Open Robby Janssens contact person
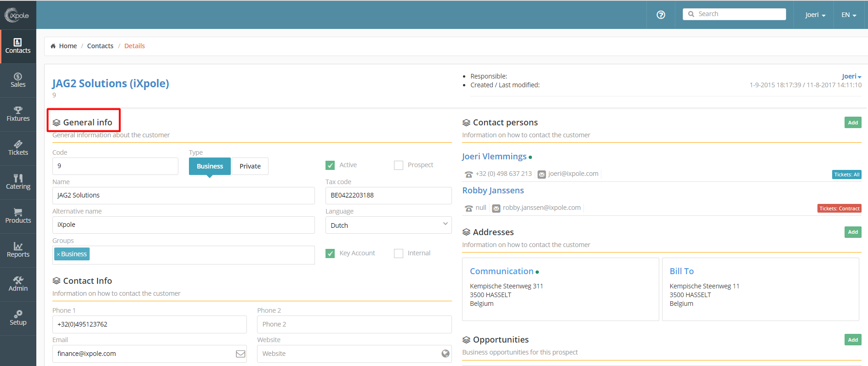 click(x=493, y=191)
